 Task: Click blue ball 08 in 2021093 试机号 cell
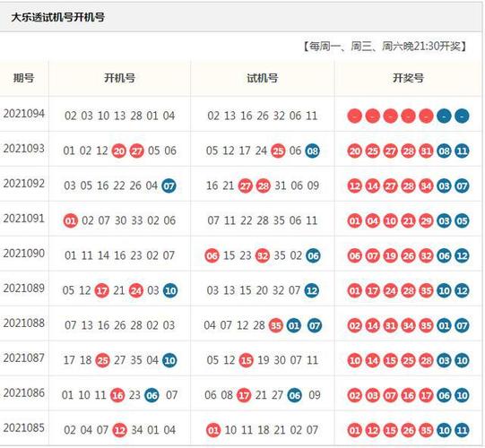[x=312, y=151]
